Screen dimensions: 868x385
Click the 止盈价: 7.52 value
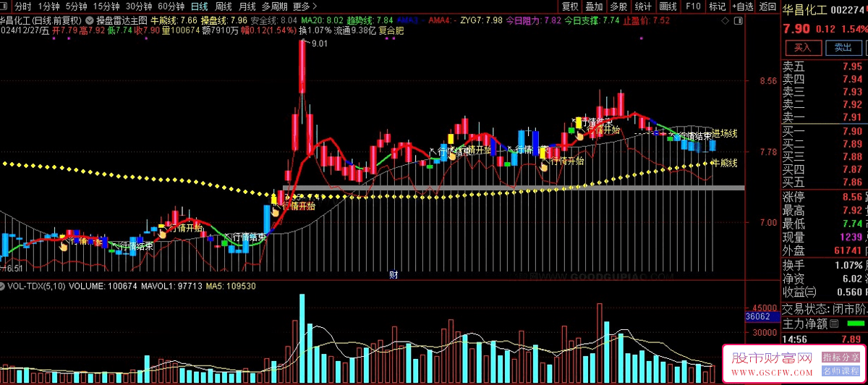(x=646, y=20)
